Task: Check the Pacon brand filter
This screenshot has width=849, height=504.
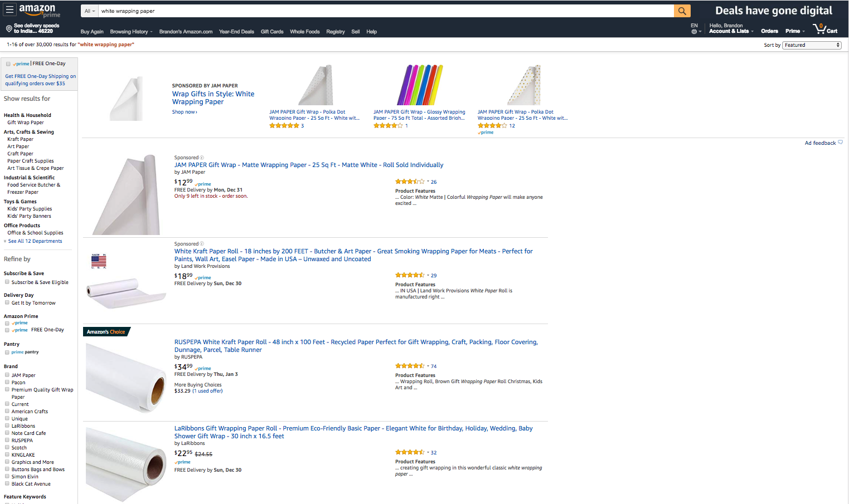Action: [7, 382]
